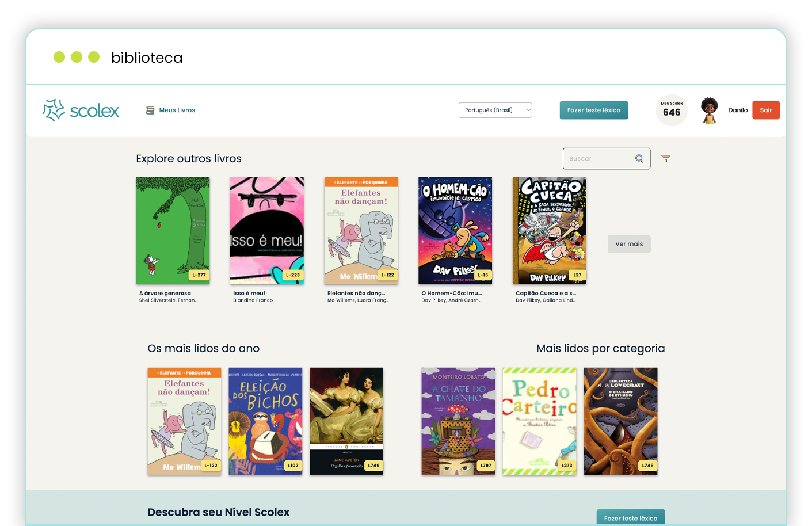Click the Meu Scolex 646 score badge
Viewport: 812px width, 526px height.
[672, 110]
